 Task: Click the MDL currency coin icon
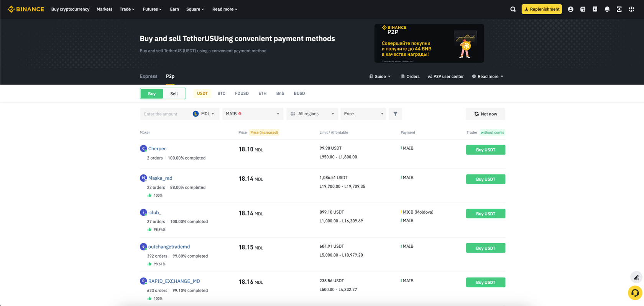point(195,114)
